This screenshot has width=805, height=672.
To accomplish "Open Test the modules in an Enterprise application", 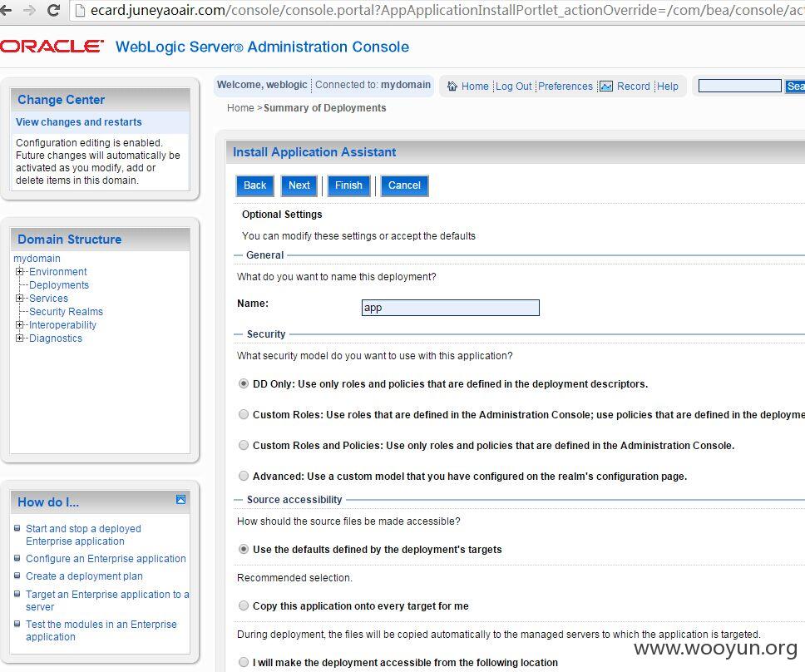I will [101, 630].
